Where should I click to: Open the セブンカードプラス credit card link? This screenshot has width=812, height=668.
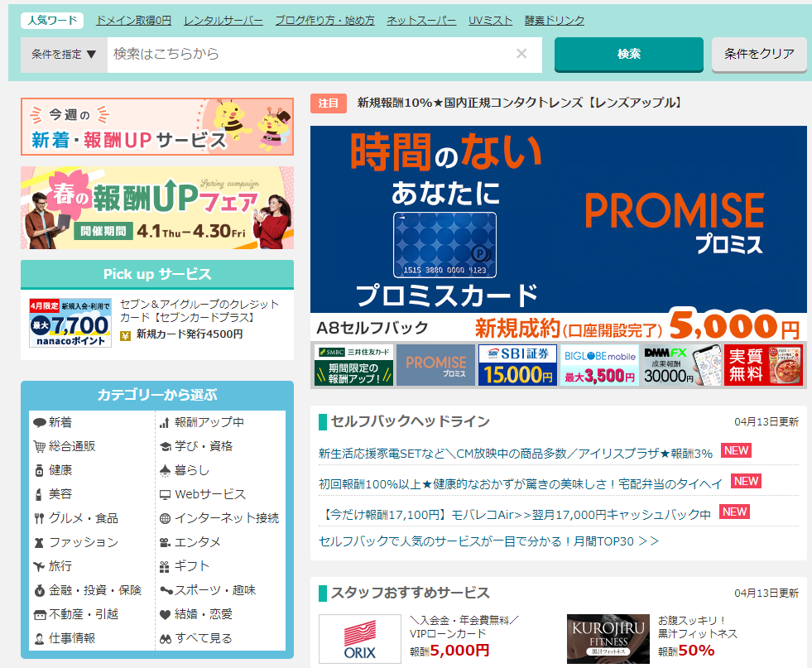pos(199,310)
